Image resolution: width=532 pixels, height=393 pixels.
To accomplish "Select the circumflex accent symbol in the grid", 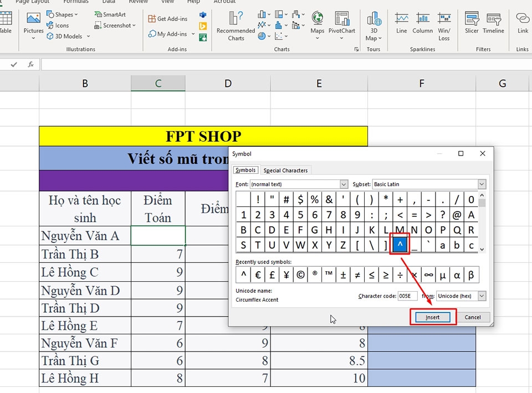I will (x=400, y=244).
